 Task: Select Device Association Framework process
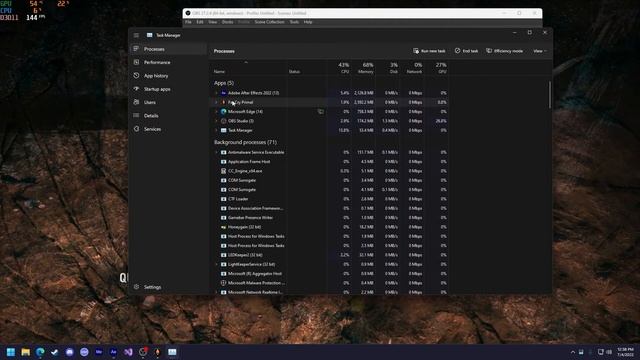click(330, 209)
